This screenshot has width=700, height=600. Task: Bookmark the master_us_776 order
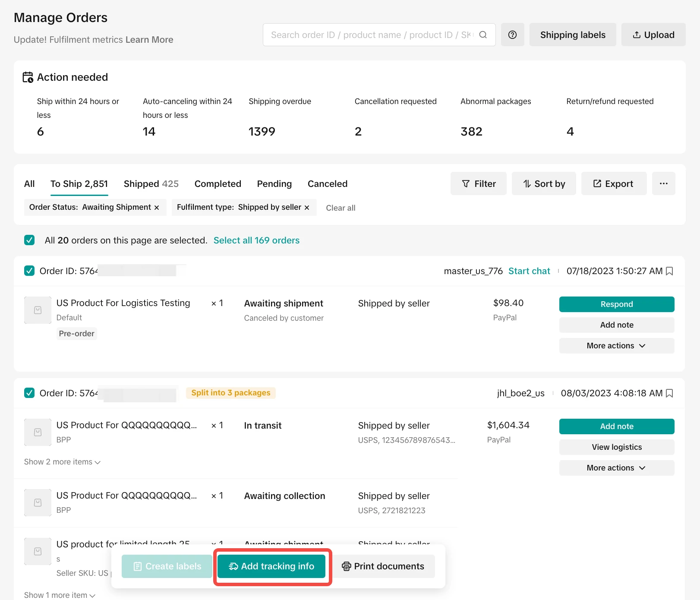tap(669, 271)
